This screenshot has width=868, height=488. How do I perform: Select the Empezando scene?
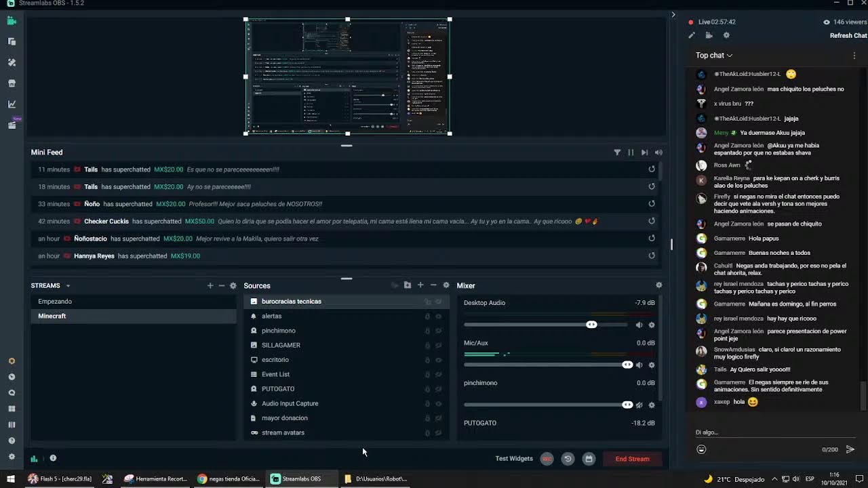[134, 302]
